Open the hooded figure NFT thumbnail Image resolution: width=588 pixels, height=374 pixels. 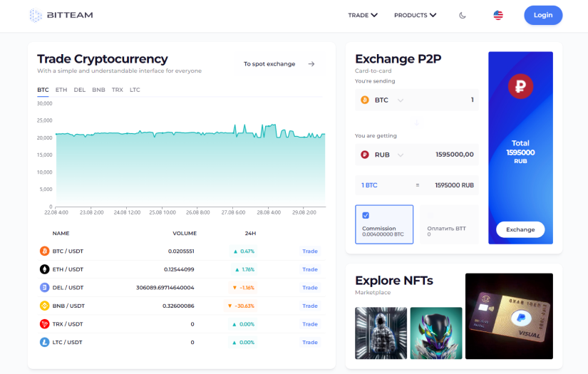(381, 333)
